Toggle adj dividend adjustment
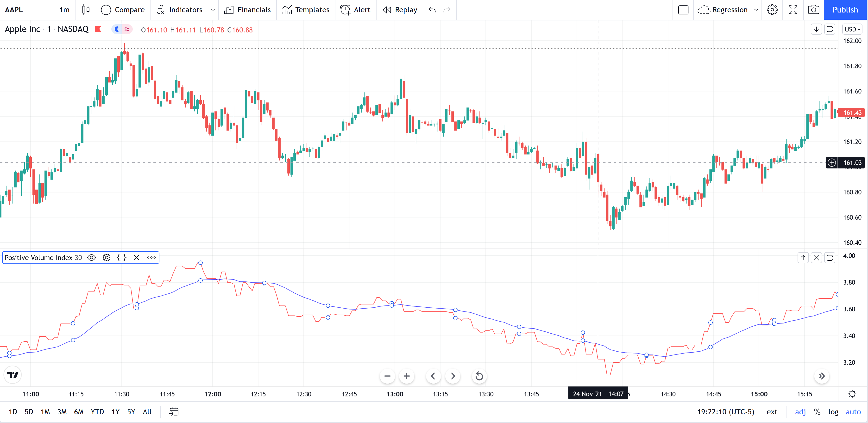Viewport: 868px width, 423px height. 800,411
